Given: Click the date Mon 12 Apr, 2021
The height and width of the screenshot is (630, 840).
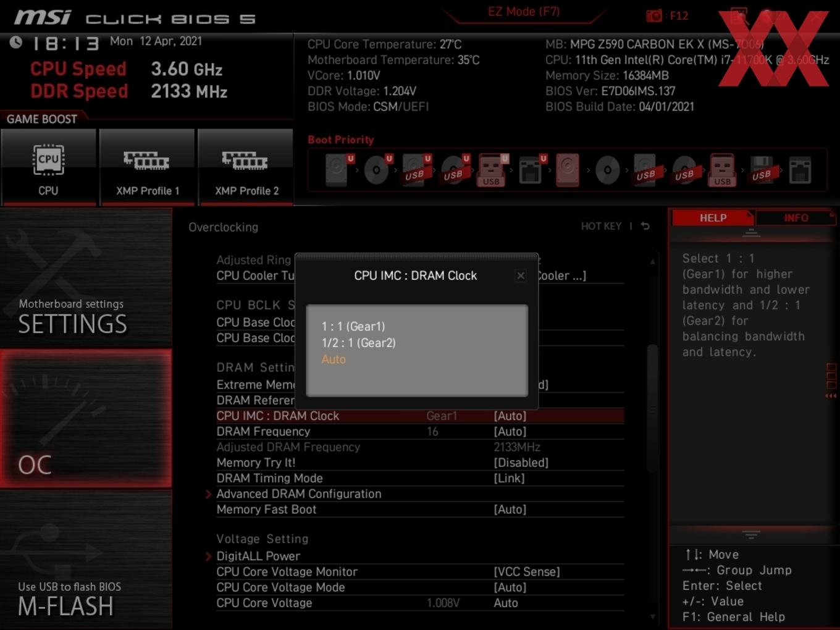Looking at the screenshot, I should click(x=156, y=41).
